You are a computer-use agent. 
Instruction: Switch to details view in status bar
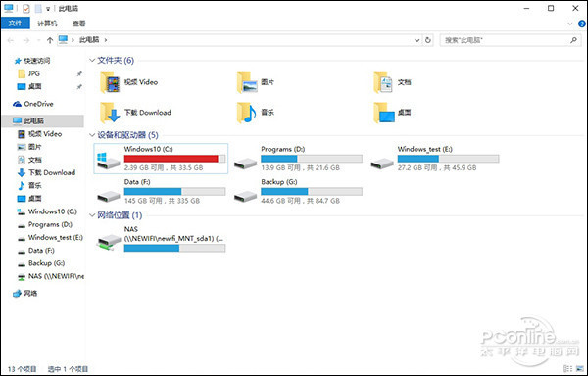568,369
